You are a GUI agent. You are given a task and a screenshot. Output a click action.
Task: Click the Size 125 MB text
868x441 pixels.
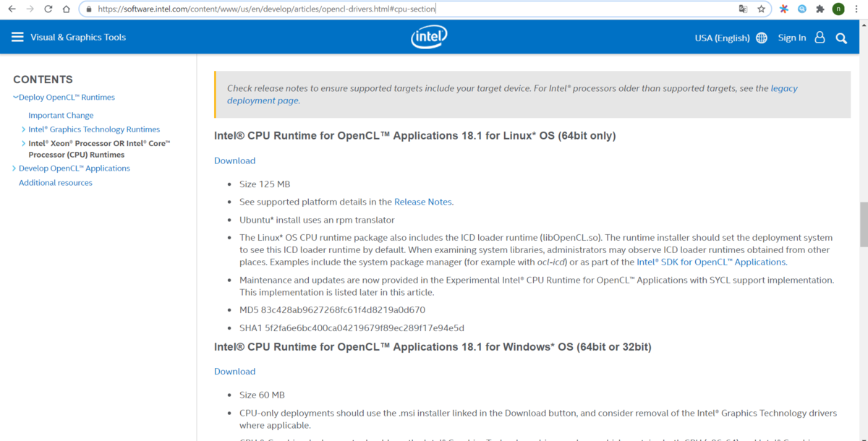[x=265, y=184]
